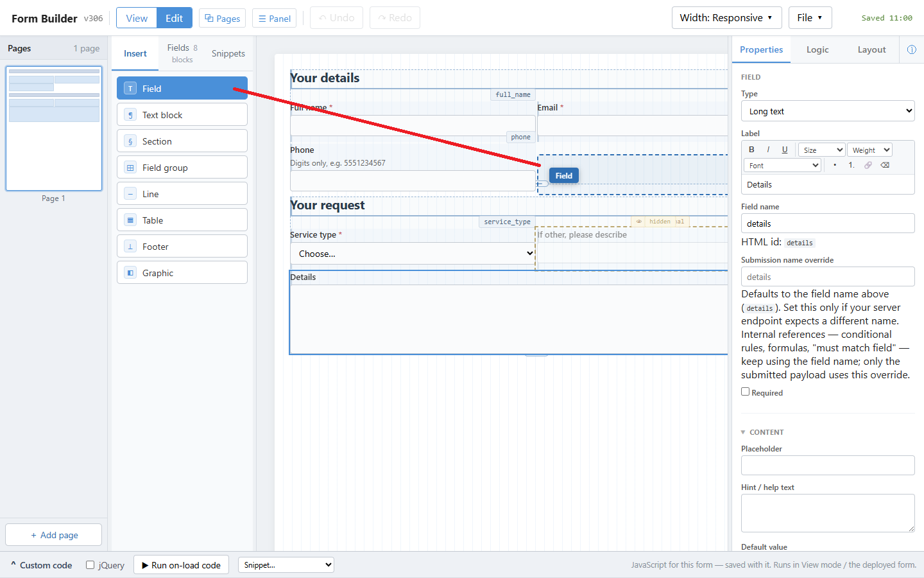Insert a numbered list in the label
Screen dimensions: 924x578
click(x=851, y=165)
